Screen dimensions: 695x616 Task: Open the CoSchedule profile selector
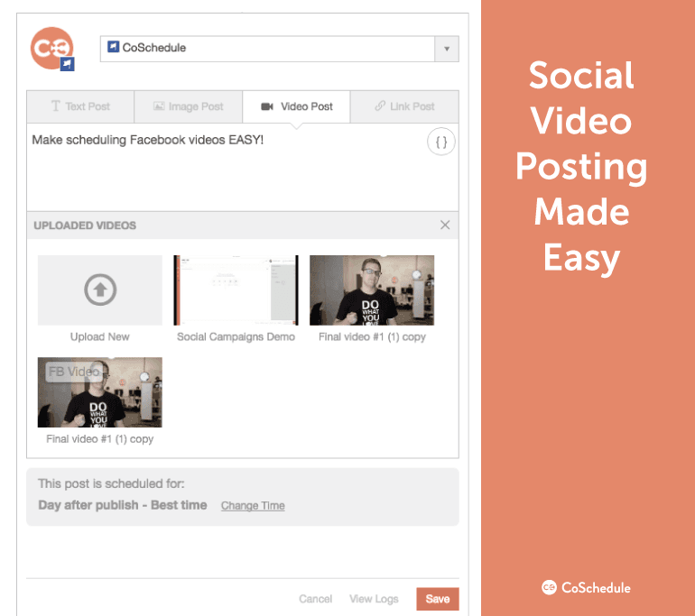(x=267, y=49)
